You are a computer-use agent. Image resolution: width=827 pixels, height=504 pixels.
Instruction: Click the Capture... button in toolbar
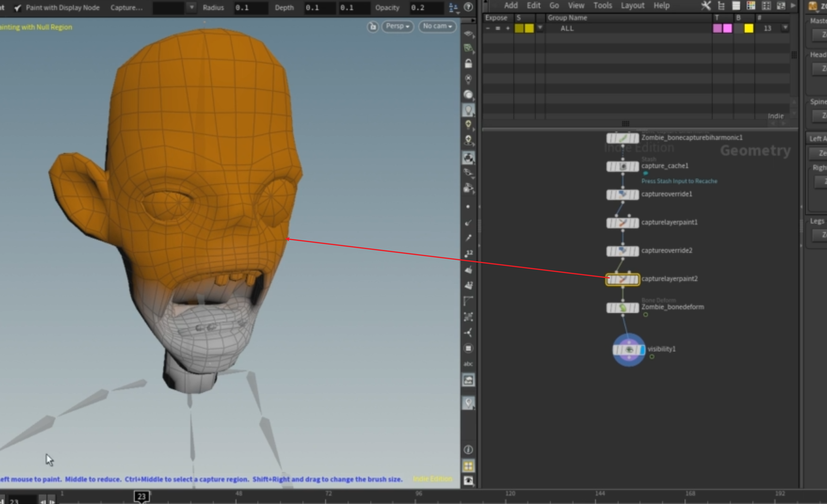pos(126,8)
